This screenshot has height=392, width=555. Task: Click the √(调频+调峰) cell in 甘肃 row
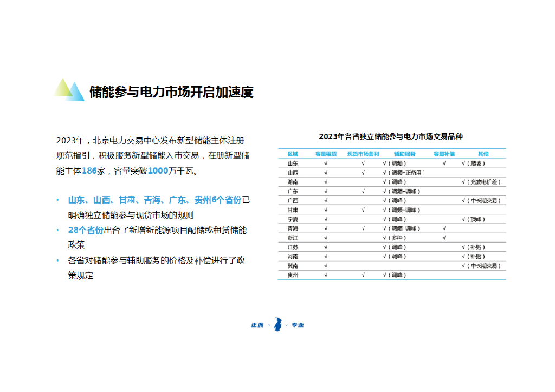(x=401, y=210)
